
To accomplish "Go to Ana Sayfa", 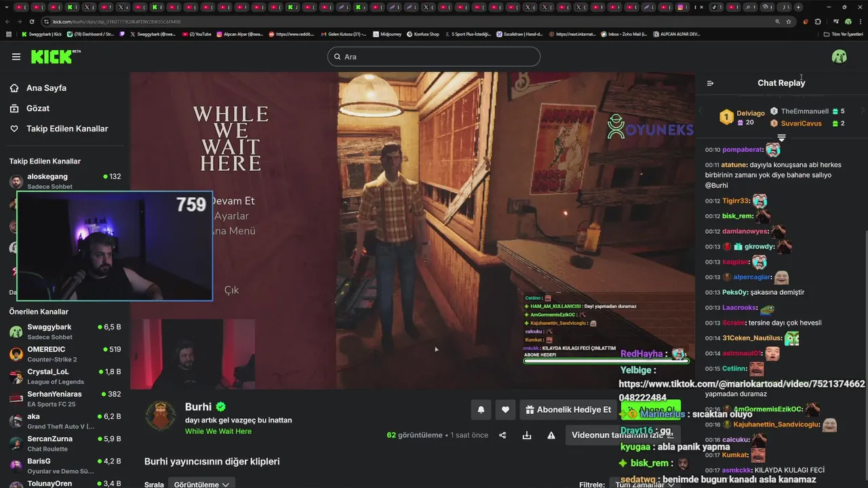I will (39, 88).
